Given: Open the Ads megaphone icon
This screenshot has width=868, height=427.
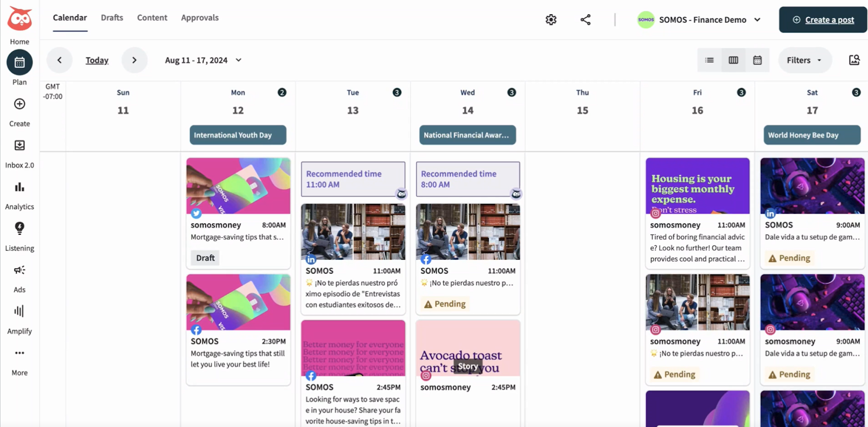Looking at the screenshot, I should point(20,270).
